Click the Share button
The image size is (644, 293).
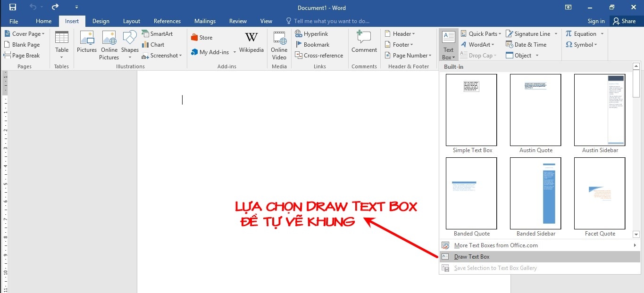(x=624, y=21)
